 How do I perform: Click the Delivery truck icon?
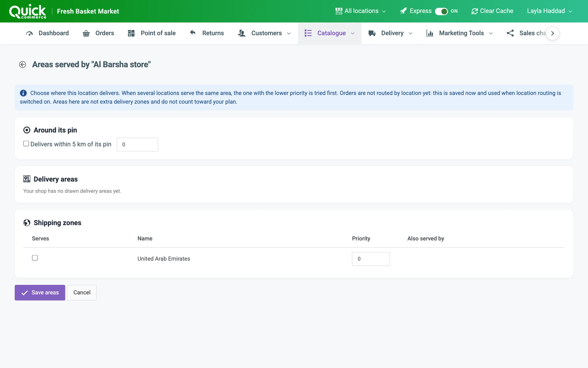pos(372,33)
